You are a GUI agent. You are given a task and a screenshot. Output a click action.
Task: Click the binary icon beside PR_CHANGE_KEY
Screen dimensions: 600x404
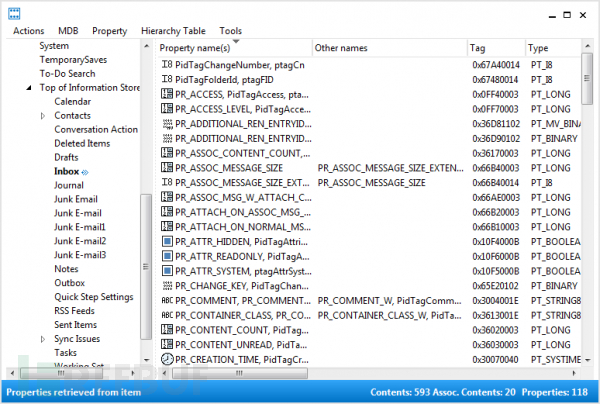(167, 286)
